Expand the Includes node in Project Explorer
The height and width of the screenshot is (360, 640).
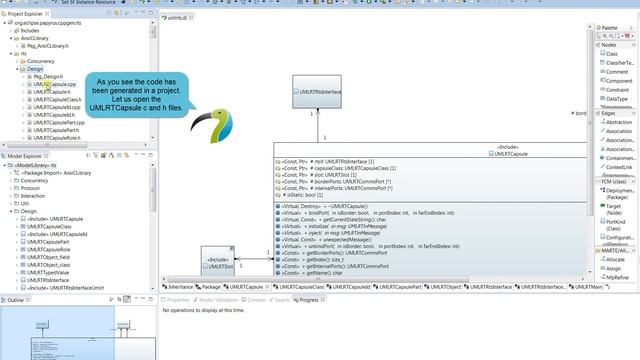(x=11, y=31)
